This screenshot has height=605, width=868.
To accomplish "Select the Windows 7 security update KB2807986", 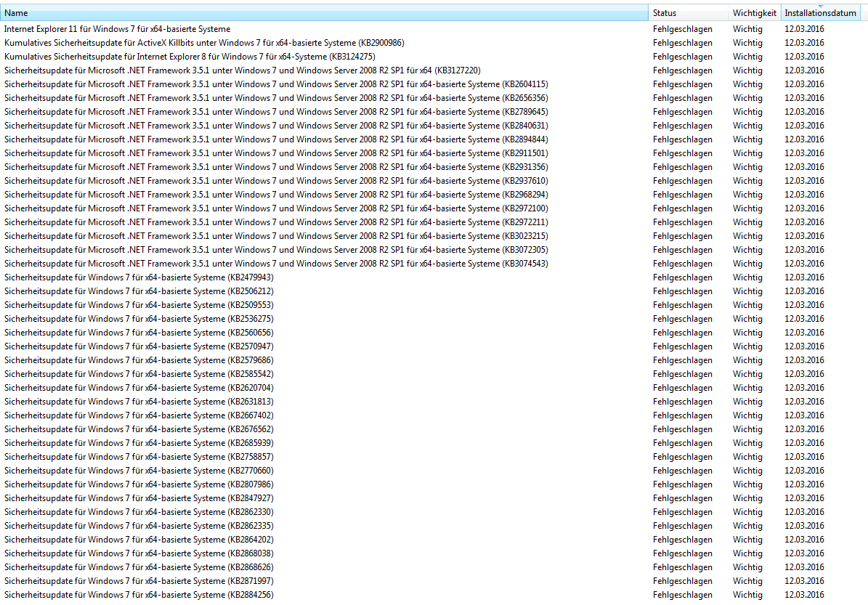I will click(139, 484).
